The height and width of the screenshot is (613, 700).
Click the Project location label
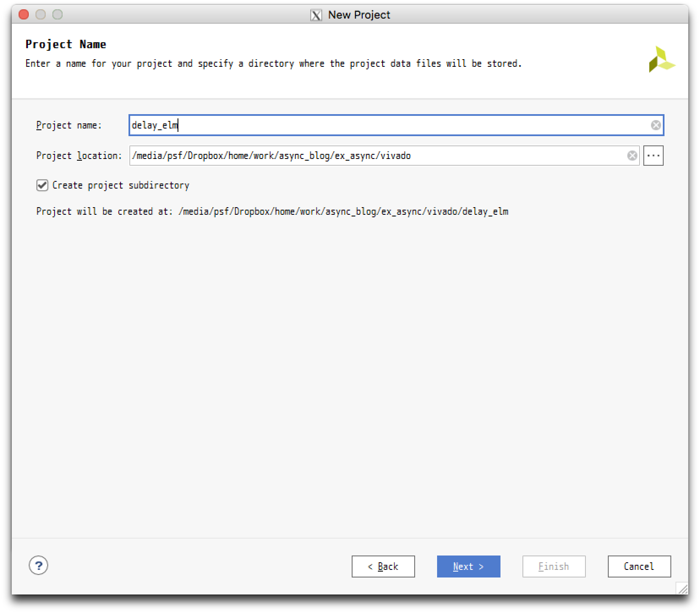pos(79,156)
